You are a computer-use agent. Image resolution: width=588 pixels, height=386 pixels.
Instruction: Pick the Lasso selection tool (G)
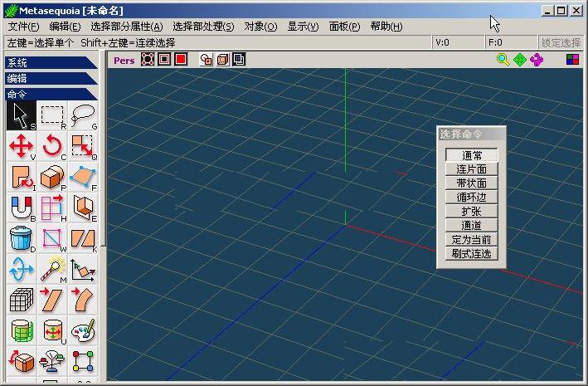pyautogui.click(x=83, y=115)
